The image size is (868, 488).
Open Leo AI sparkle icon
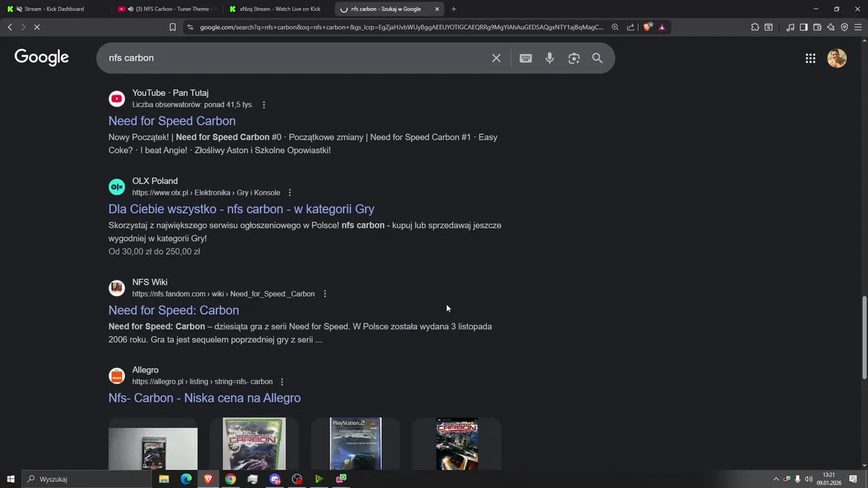[831, 27]
